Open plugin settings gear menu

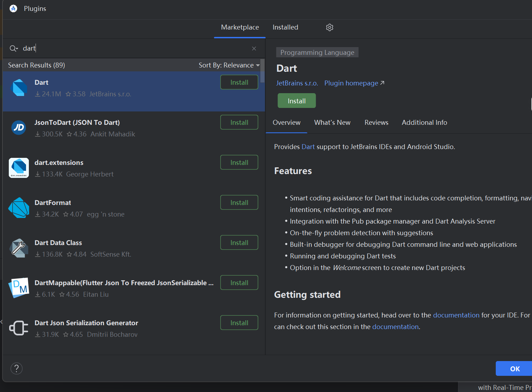pyautogui.click(x=329, y=27)
